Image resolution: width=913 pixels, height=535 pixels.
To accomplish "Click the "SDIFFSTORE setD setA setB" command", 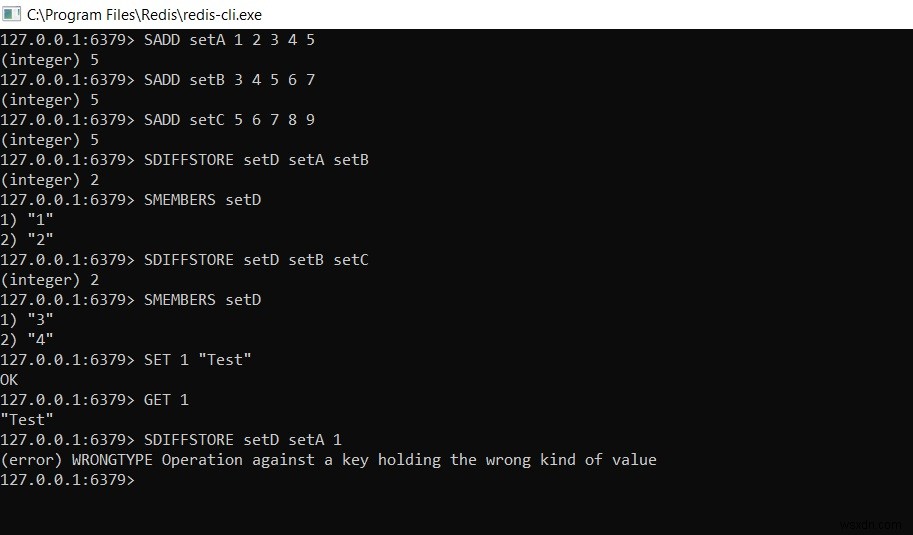I will click(257, 160).
